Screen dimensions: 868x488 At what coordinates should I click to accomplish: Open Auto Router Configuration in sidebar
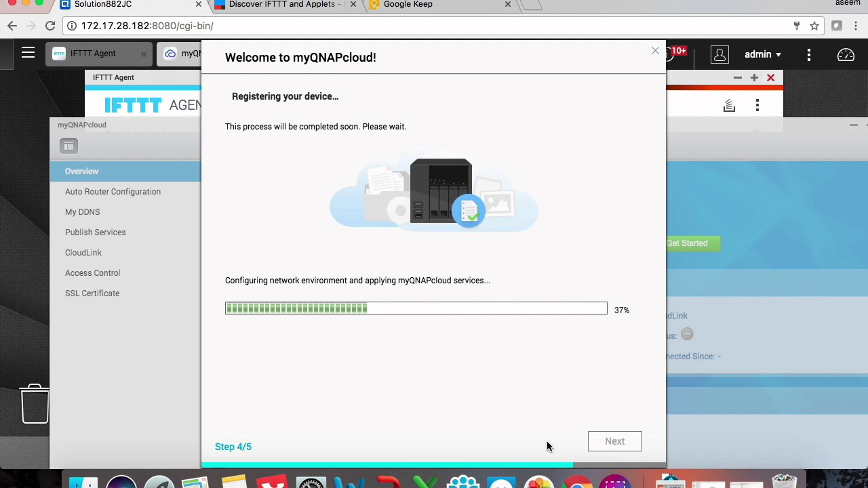tap(113, 192)
